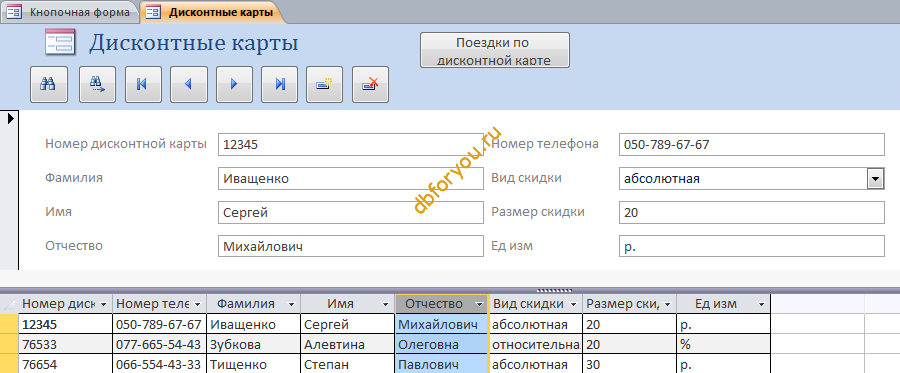The width and height of the screenshot is (900, 373).
Task: Click the Номер дисконтной карты field
Action: pos(351,145)
